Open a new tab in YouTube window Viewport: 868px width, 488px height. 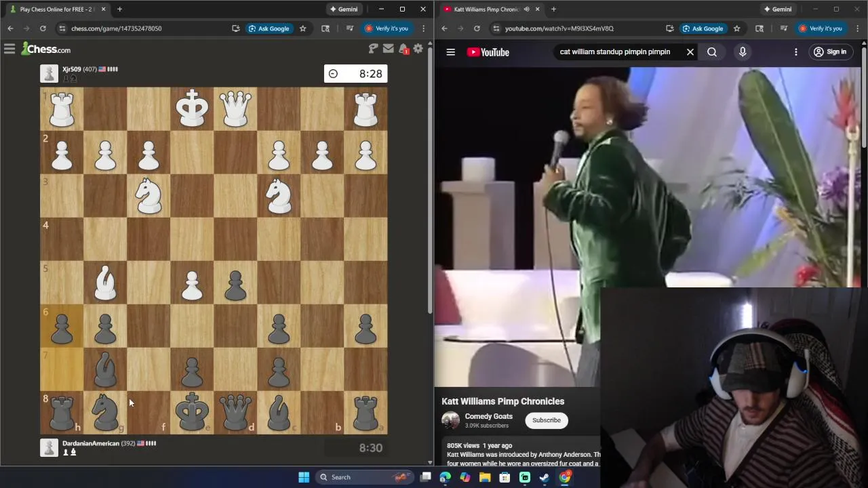(553, 9)
